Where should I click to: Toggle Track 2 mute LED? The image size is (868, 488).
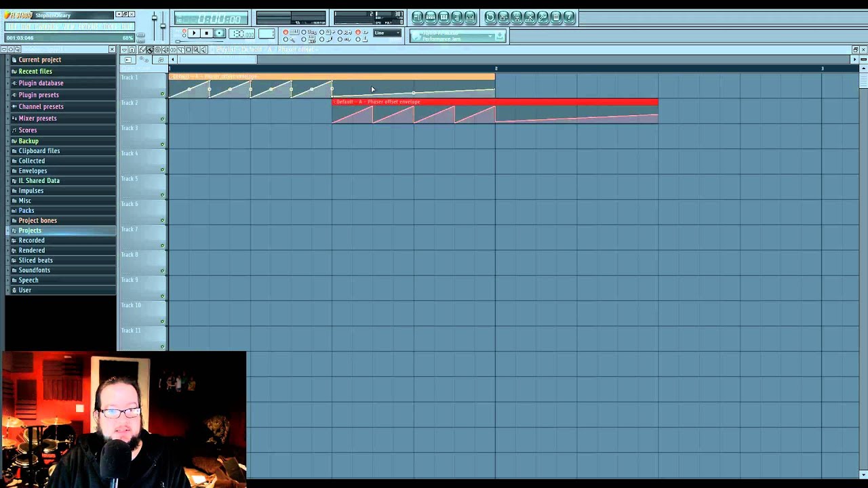click(162, 119)
